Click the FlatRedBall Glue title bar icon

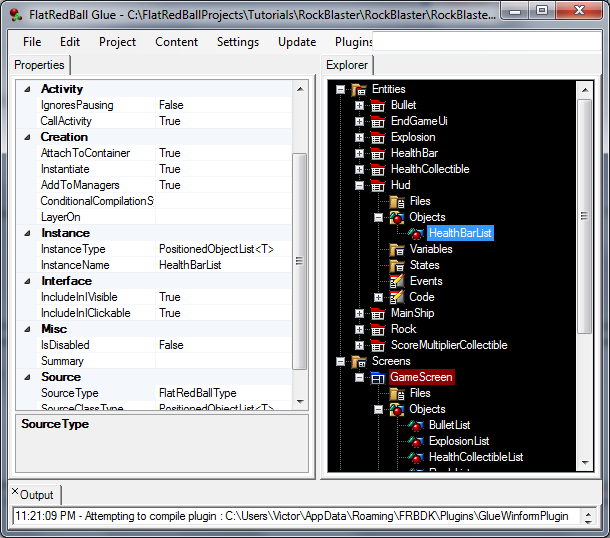[16, 14]
